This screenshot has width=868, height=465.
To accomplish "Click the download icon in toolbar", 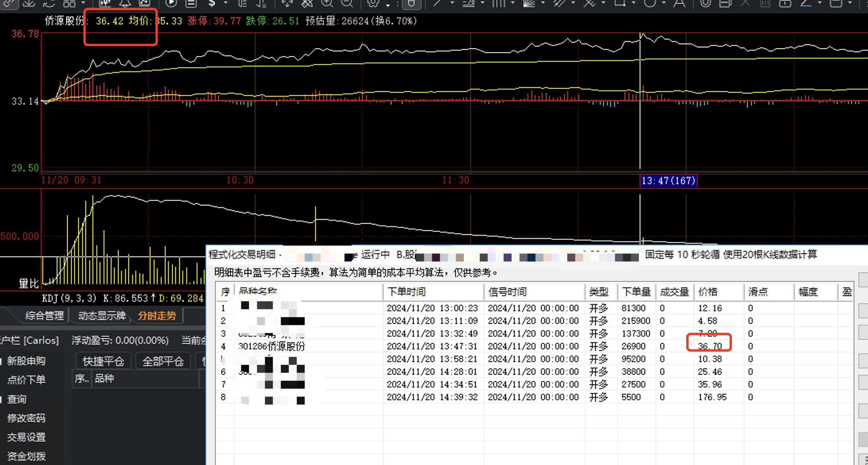I will click(29, 3).
